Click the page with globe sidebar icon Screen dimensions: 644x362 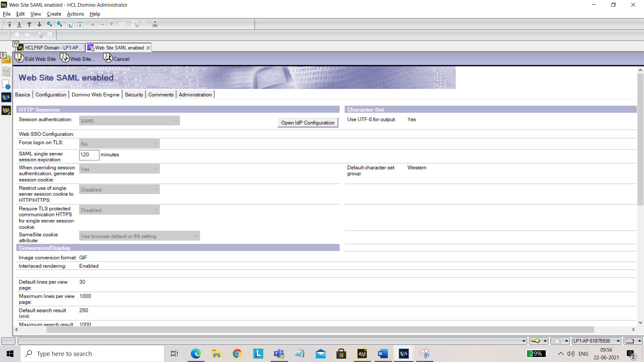point(6,84)
